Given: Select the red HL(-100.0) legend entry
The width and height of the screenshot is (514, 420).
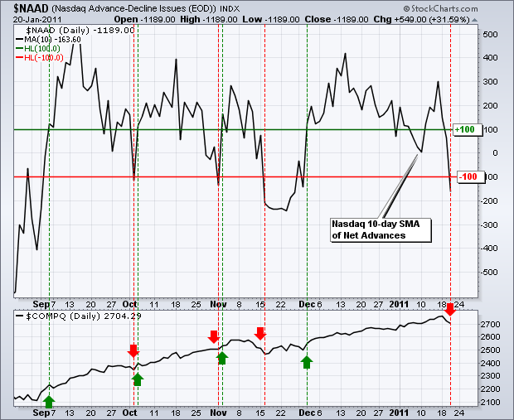Looking at the screenshot, I should [40, 58].
